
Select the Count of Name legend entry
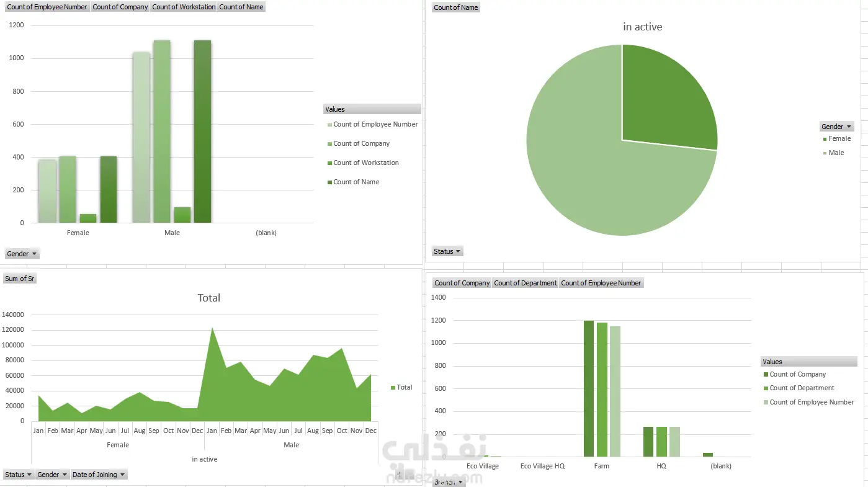353,182
